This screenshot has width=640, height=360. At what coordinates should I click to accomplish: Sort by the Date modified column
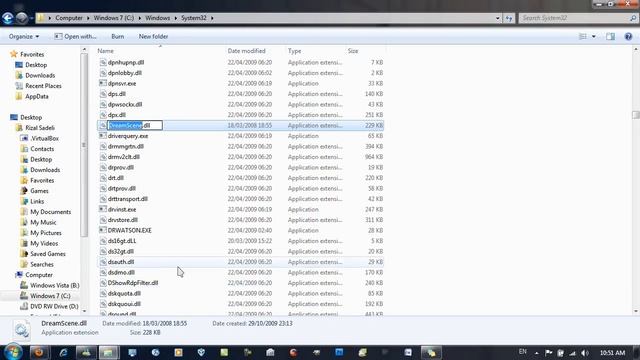[247, 51]
